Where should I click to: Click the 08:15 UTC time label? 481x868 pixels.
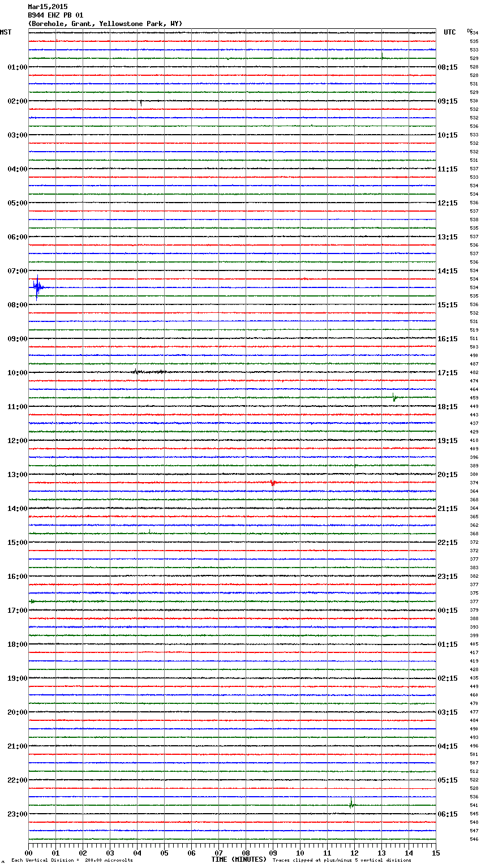pyautogui.click(x=448, y=67)
